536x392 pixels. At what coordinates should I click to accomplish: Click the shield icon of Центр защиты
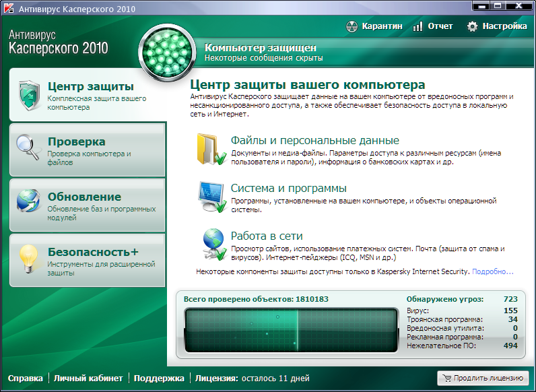pos(29,96)
